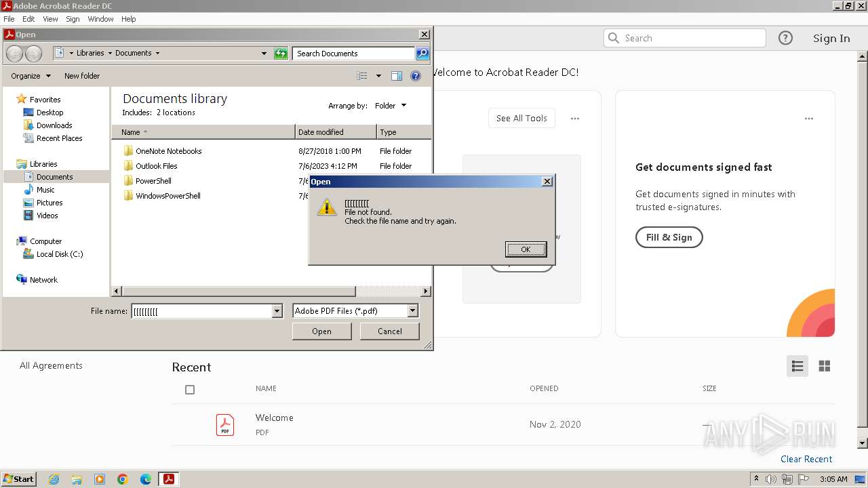
Task: Open All Agreements in Acrobat sidebar
Action: pyautogui.click(x=51, y=365)
